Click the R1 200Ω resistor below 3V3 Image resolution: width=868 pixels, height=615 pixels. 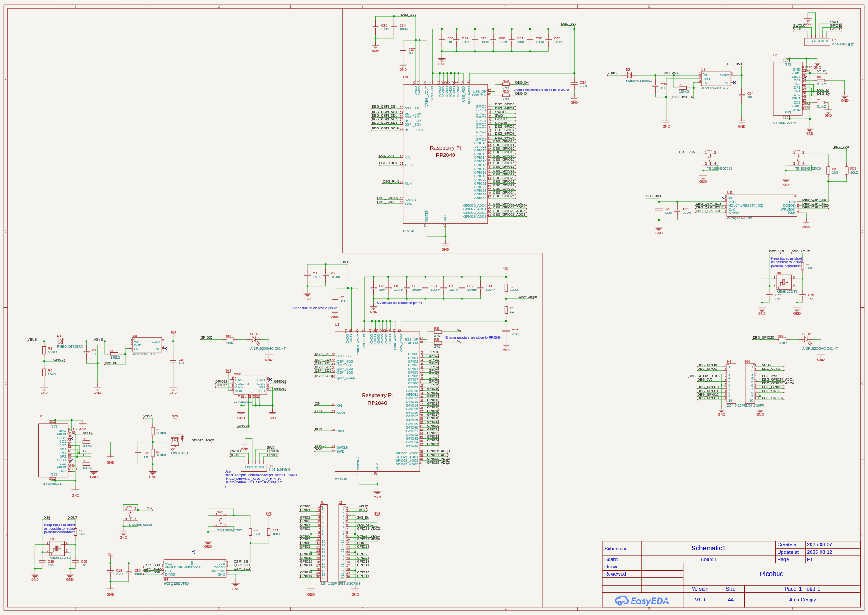tap(506, 288)
